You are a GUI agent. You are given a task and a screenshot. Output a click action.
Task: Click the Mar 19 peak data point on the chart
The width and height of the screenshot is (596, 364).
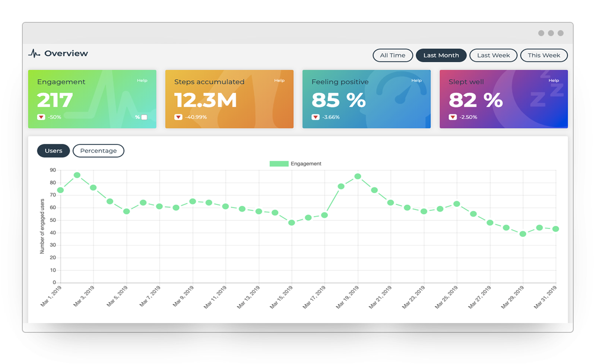(358, 176)
